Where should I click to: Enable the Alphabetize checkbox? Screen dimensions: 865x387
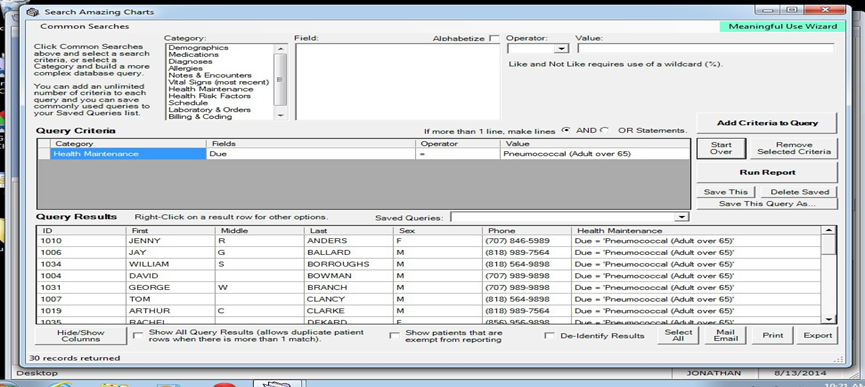(494, 39)
